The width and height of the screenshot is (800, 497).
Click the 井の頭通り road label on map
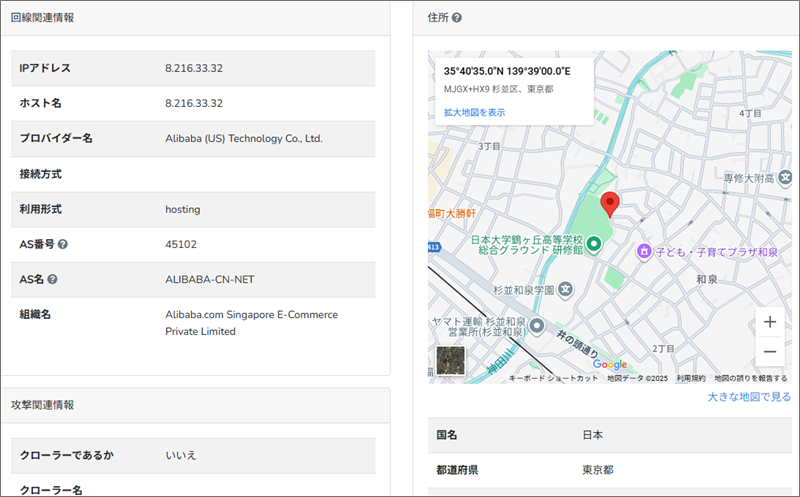pos(577,343)
